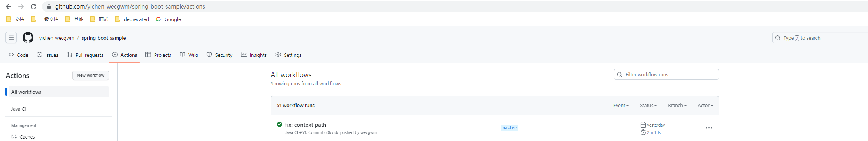This screenshot has width=868, height=141.
Task: Switch to the Pull requests tab
Action: click(x=85, y=55)
